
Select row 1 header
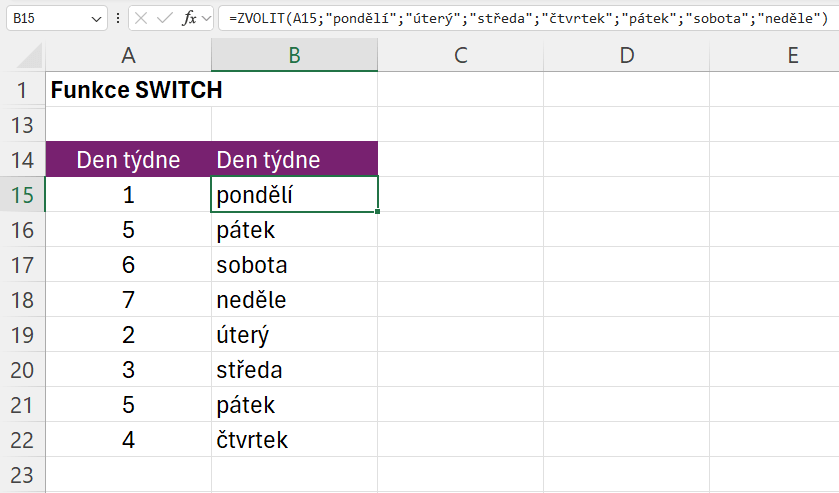tap(22, 90)
